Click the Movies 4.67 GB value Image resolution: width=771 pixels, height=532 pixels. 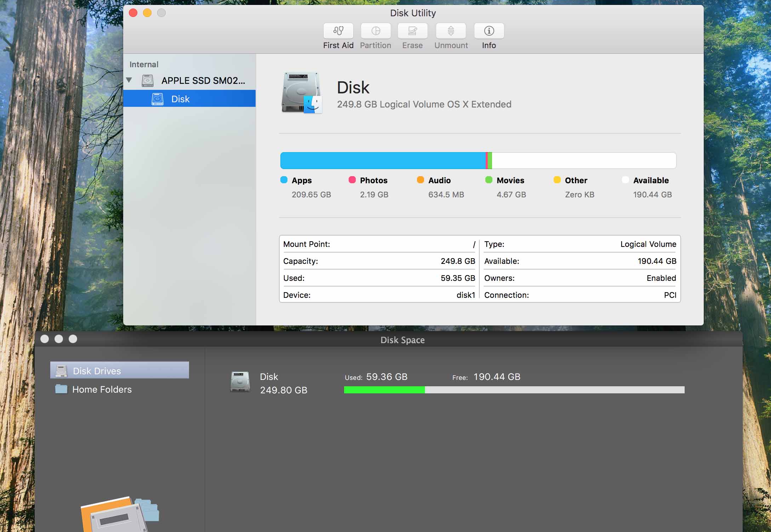pyautogui.click(x=511, y=195)
